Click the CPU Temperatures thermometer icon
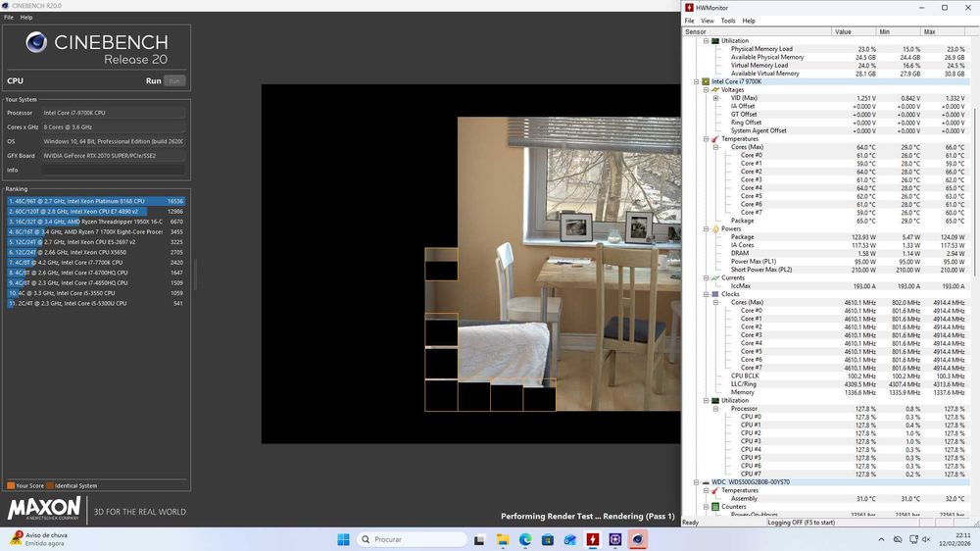980x551 pixels. point(715,139)
